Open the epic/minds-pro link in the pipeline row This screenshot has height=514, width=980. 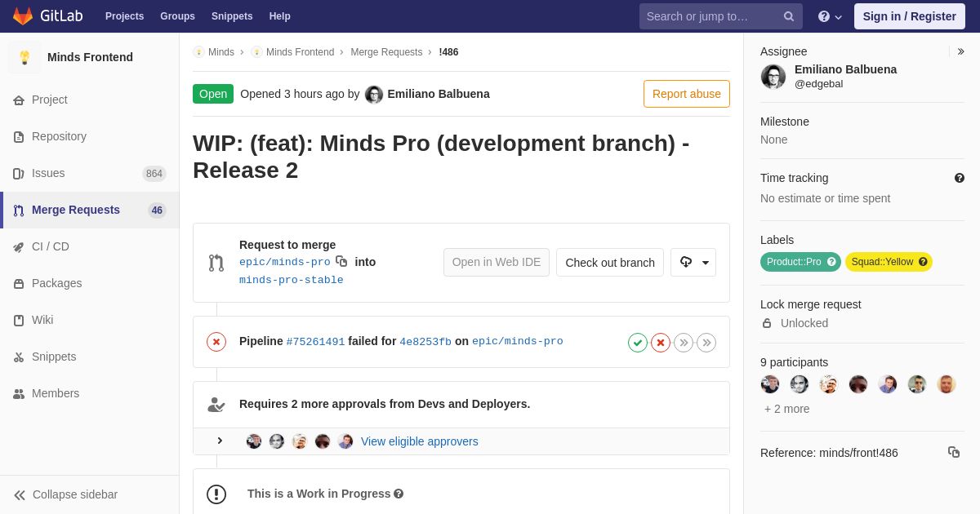(518, 342)
